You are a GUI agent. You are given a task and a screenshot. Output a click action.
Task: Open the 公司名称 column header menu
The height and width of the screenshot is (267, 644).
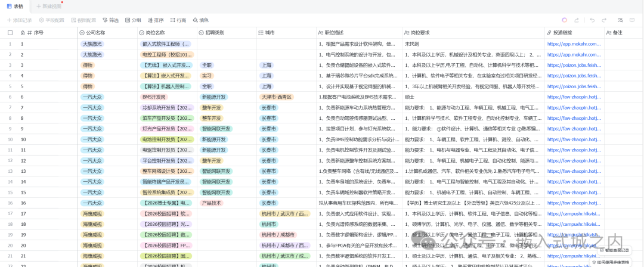(107, 33)
